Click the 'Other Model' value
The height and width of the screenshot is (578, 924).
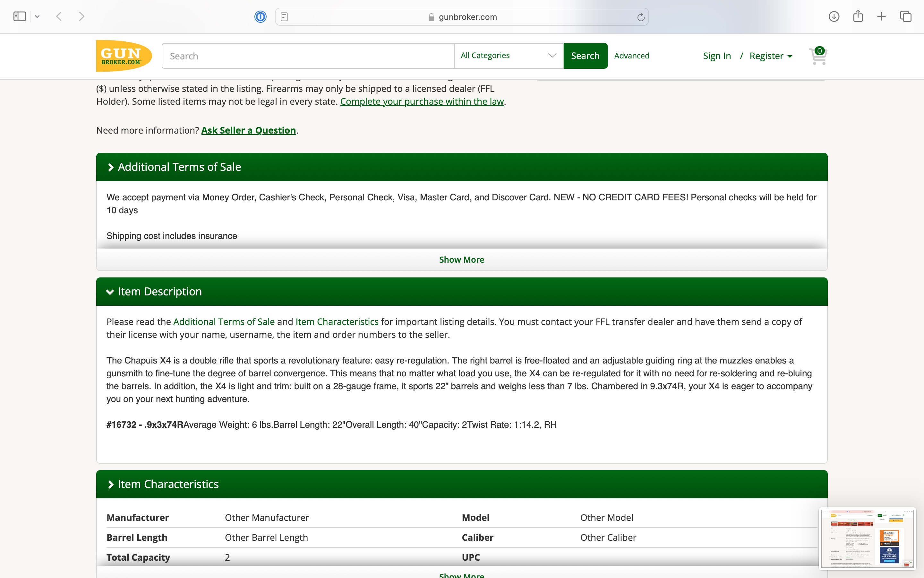point(607,518)
